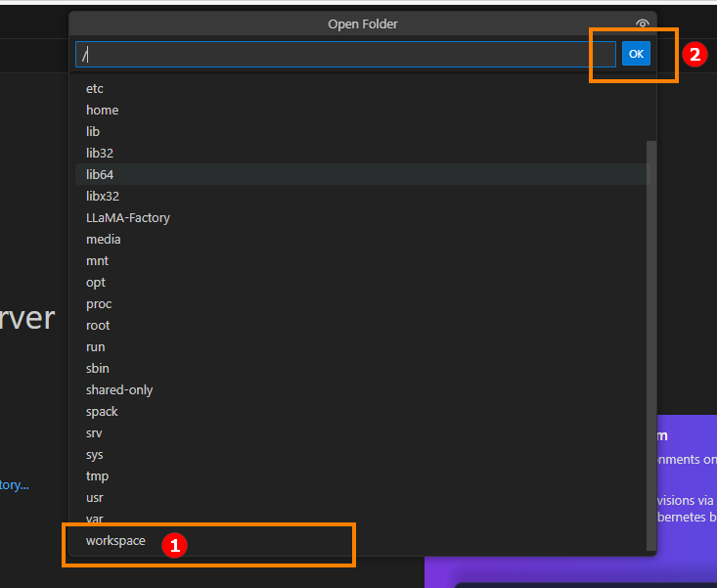Choose the home directory entry

102,110
